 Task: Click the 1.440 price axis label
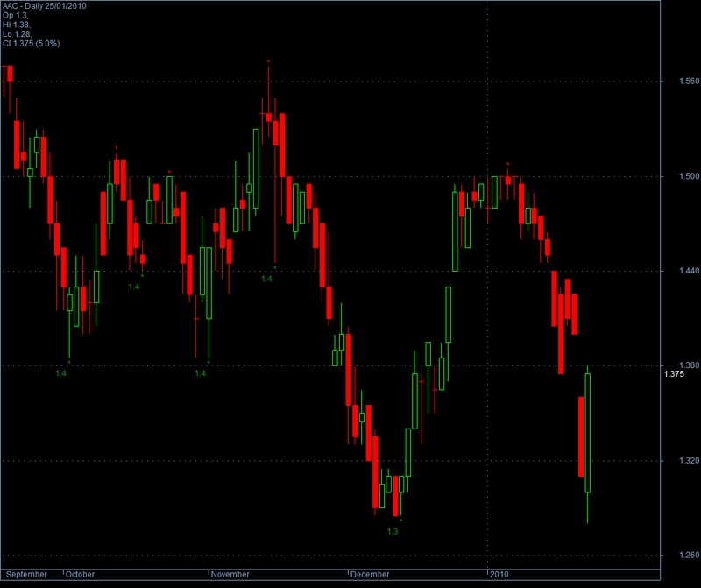click(689, 271)
